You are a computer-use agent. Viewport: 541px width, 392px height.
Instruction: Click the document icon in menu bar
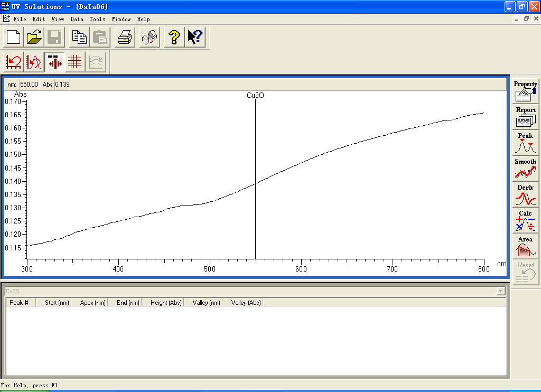(x=6, y=19)
